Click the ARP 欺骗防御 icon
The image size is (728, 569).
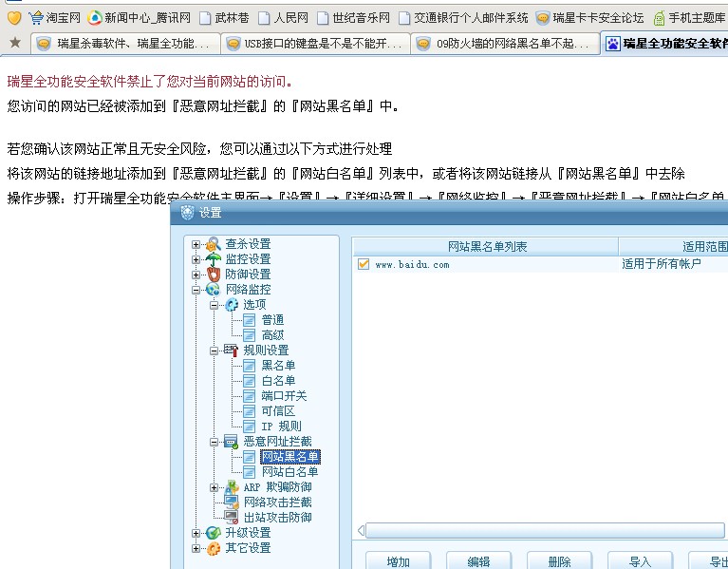(x=232, y=486)
